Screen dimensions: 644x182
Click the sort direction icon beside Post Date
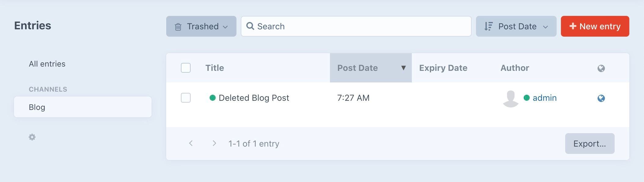[x=488, y=26]
